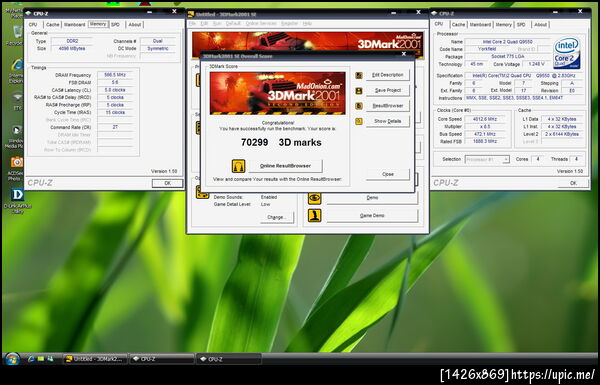Open the ResultBrowser button
This screenshot has width=600, height=385.
(x=388, y=106)
